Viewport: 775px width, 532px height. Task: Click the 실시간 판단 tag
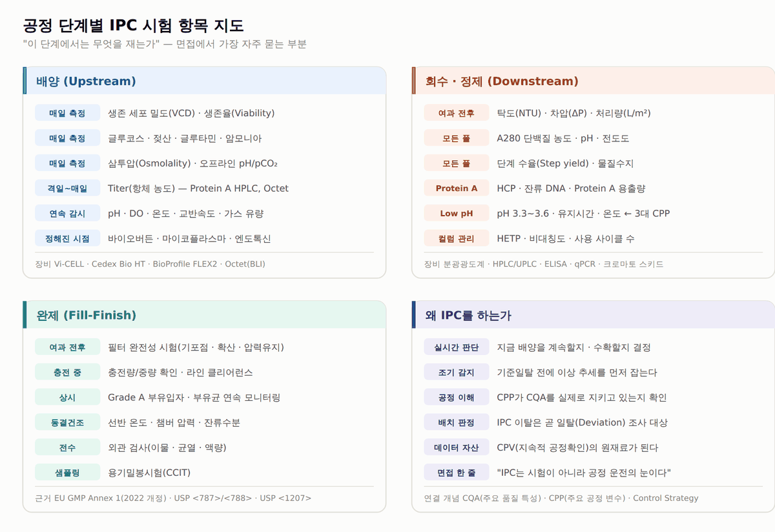pyautogui.click(x=457, y=347)
